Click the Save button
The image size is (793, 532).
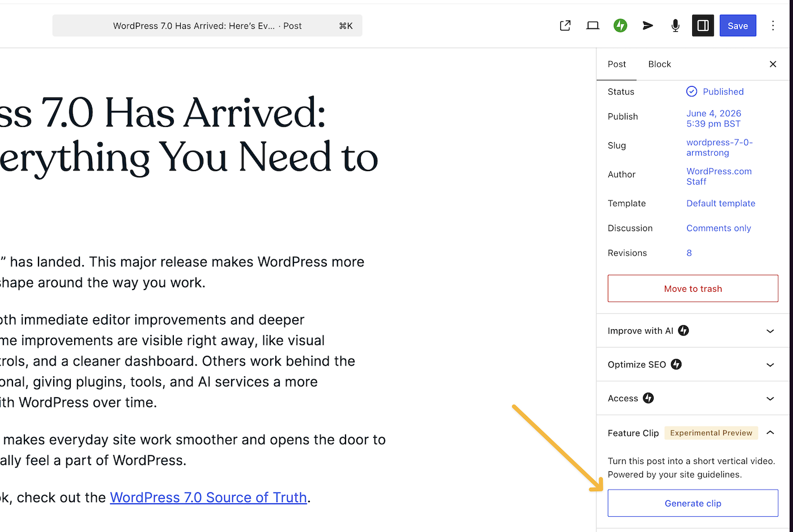[x=738, y=25]
